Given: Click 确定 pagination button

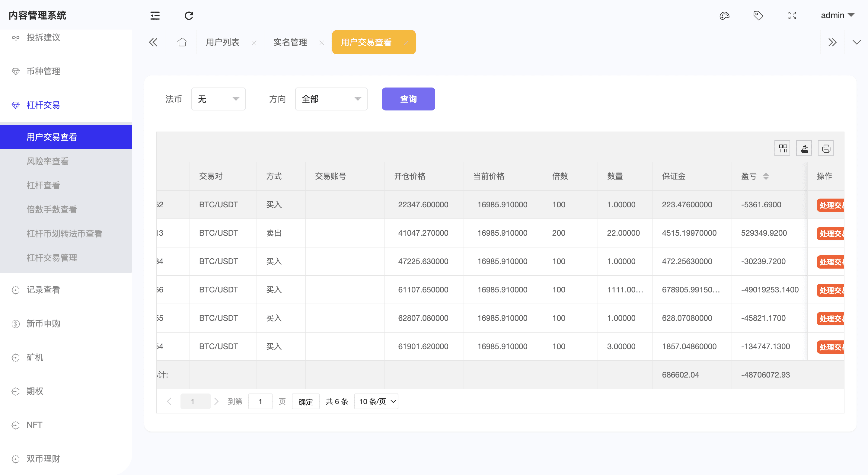Looking at the screenshot, I should tap(305, 402).
